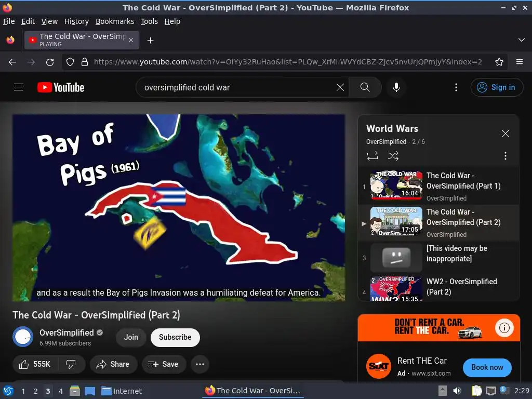Click the Sign in button
532x399 pixels.
(497, 87)
